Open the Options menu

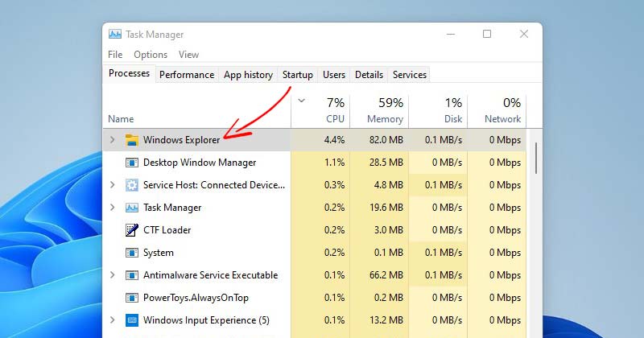point(151,55)
